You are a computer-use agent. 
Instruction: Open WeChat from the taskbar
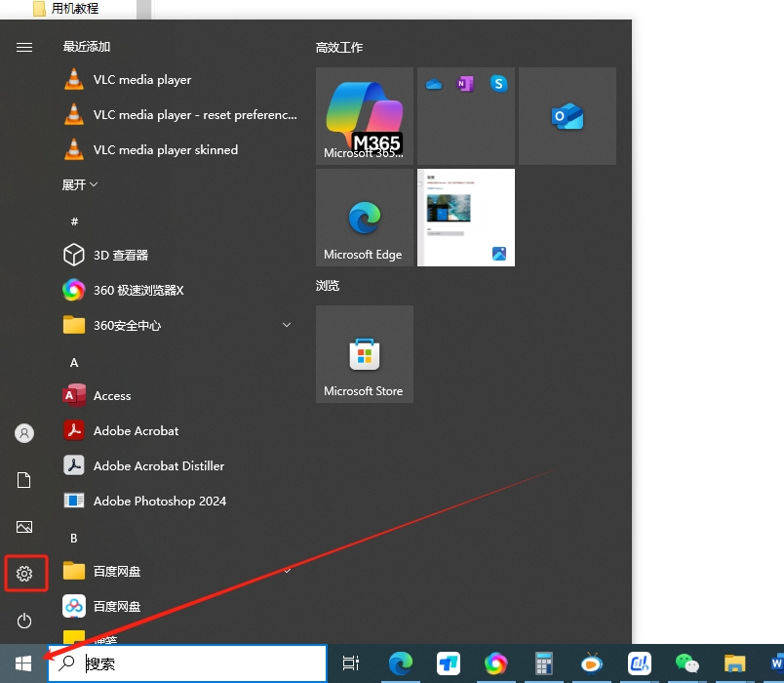[x=687, y=663]
